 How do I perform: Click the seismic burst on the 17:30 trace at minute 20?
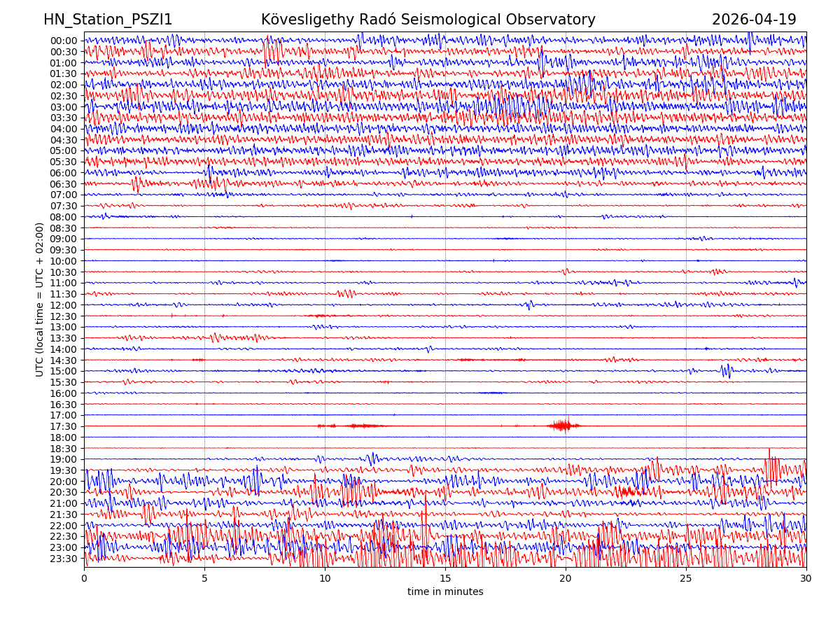563,426
